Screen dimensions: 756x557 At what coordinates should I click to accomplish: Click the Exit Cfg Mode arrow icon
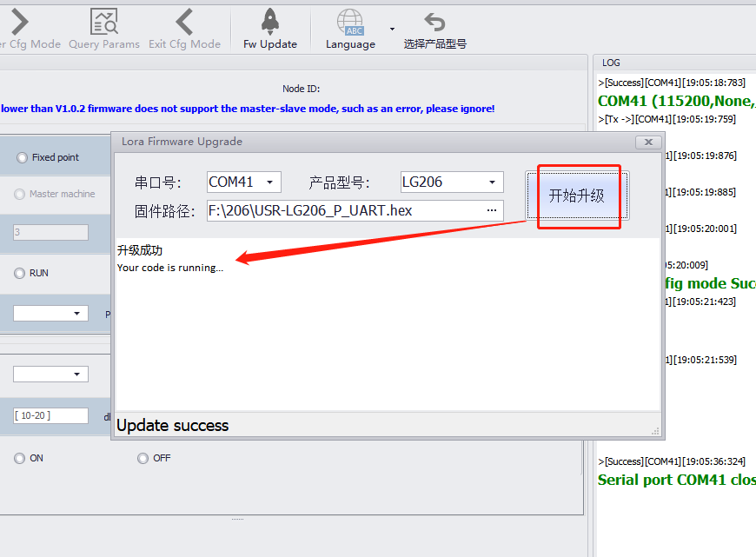(x=184, y=22)
